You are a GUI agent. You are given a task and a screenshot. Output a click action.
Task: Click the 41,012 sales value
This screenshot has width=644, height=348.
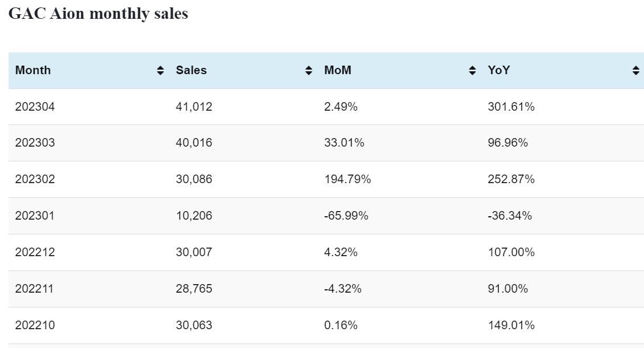click(194, 107)
